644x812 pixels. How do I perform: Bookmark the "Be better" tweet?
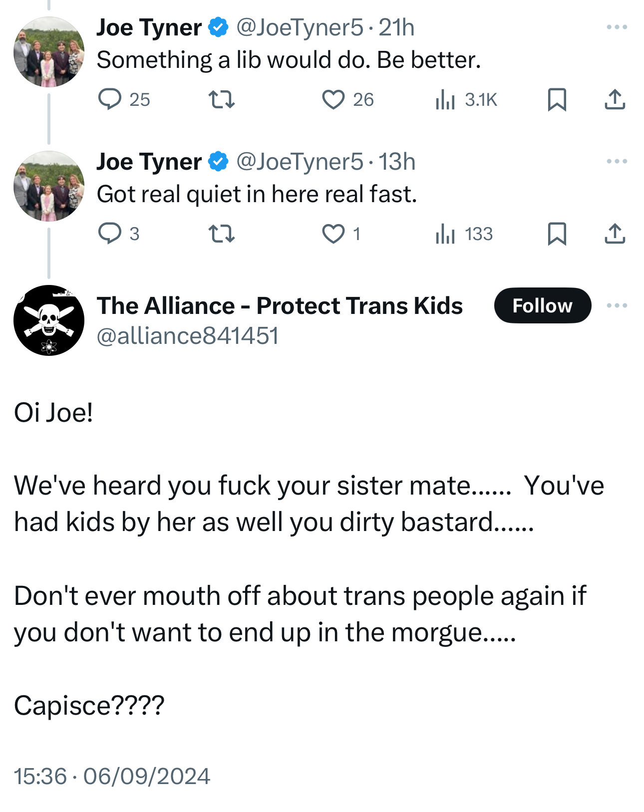click(557, 99)
